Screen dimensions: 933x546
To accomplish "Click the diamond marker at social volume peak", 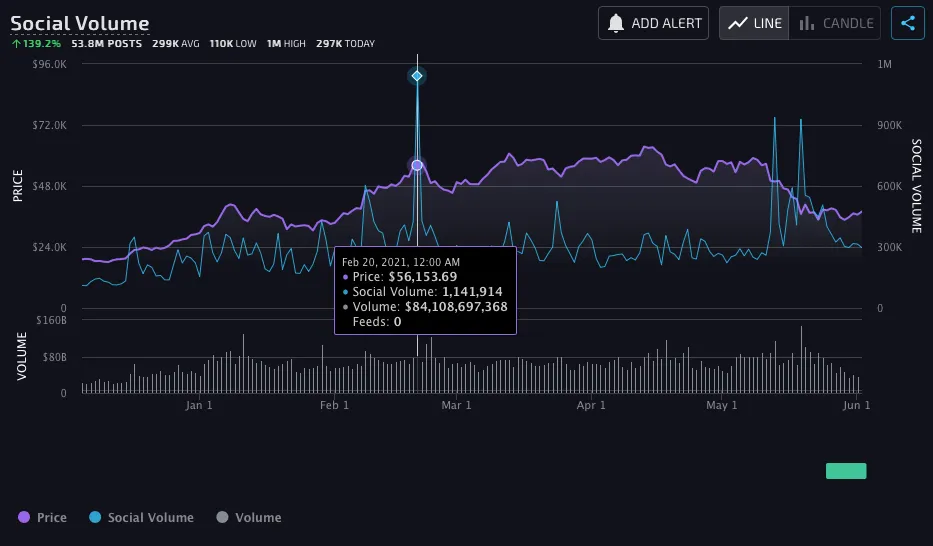I will click(417, 76).
